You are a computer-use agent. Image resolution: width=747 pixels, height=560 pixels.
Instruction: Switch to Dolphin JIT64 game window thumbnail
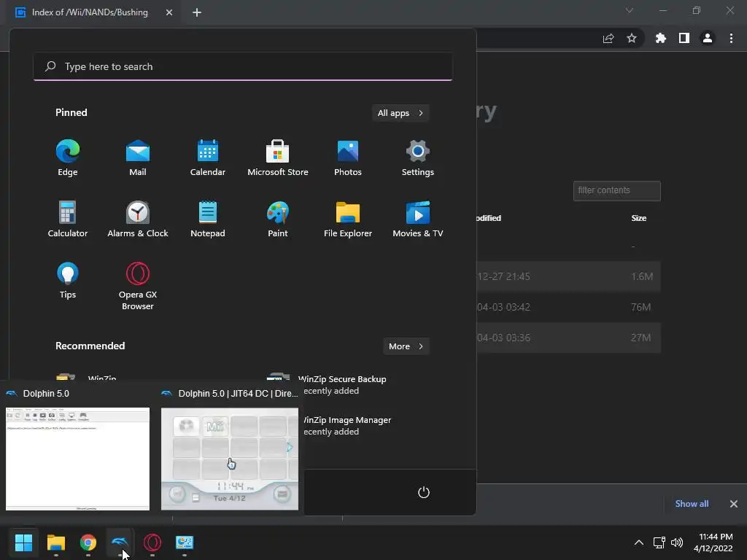[x=230, y=459]
